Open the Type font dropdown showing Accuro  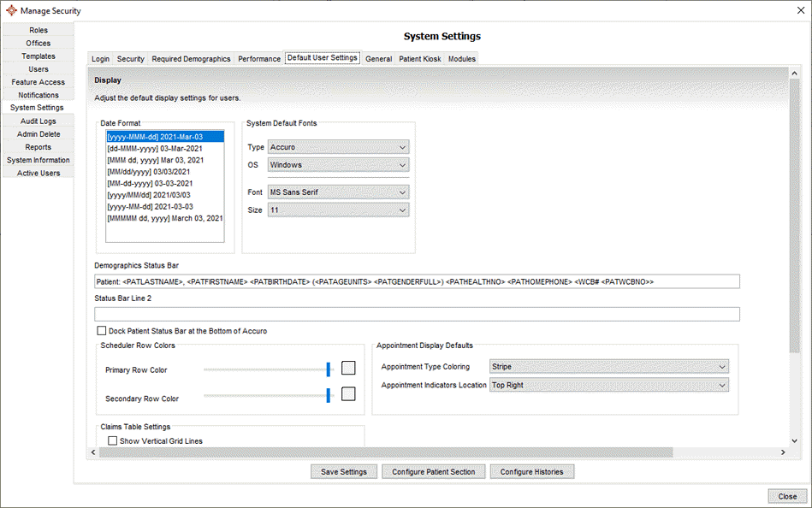point(338,147)
